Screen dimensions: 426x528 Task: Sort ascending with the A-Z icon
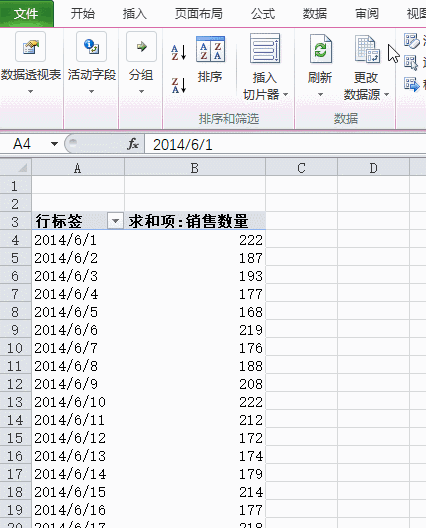[x=179, y=53]
